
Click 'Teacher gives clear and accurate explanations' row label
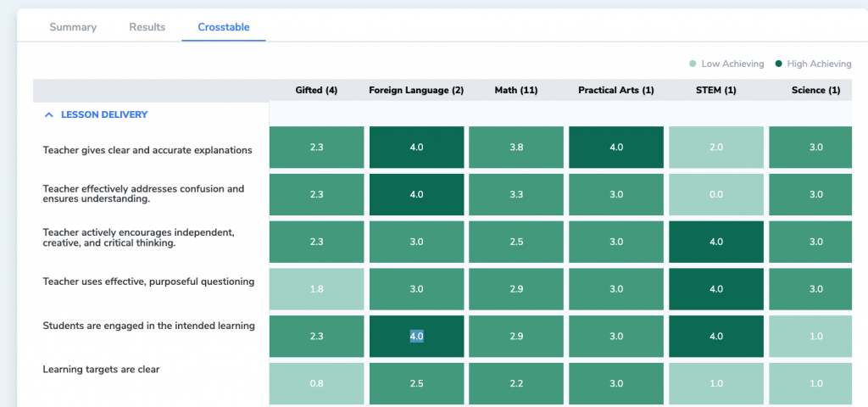click(x=147, y=150)
